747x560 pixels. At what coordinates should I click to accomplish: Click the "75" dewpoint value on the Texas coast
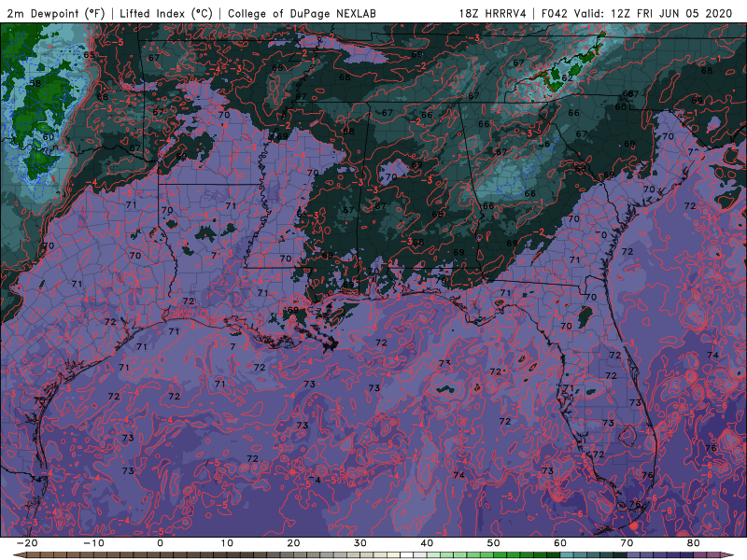(x=39, y=401)
